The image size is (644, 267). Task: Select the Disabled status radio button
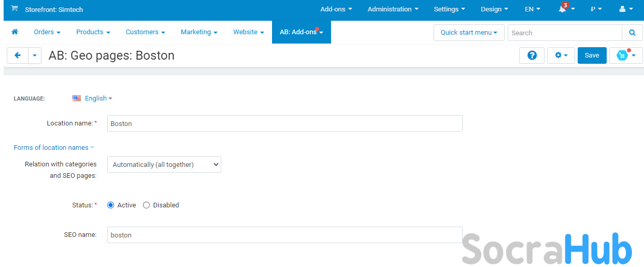coord(146,205)
